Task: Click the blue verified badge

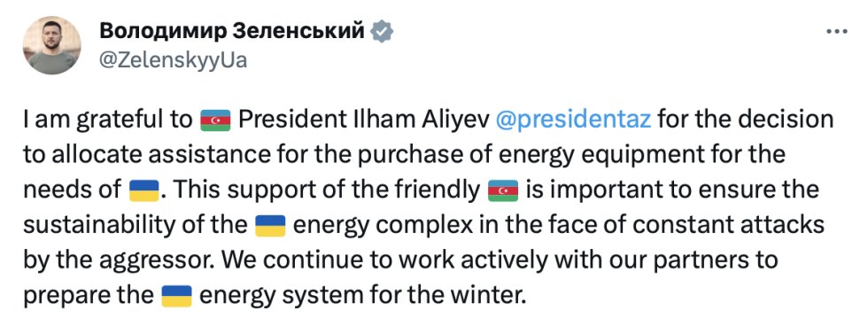Action: point(382,32)
